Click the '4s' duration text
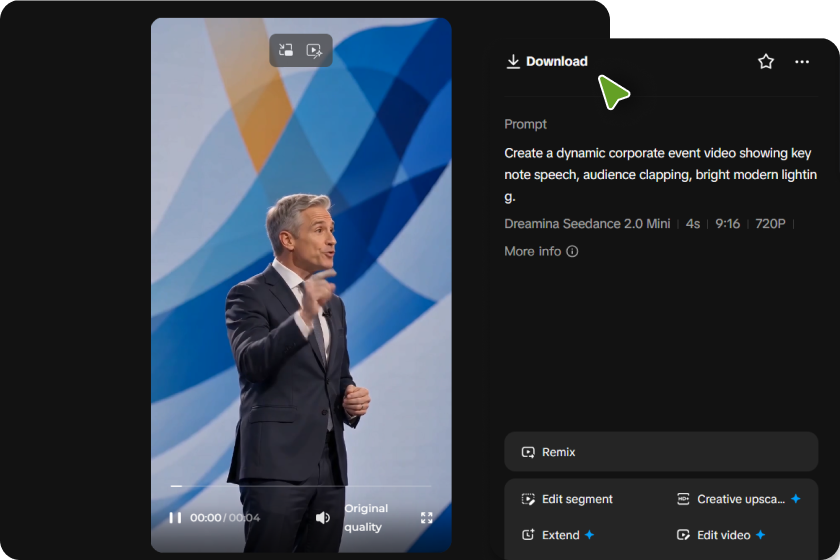840x560 pixels. [693, 223]
